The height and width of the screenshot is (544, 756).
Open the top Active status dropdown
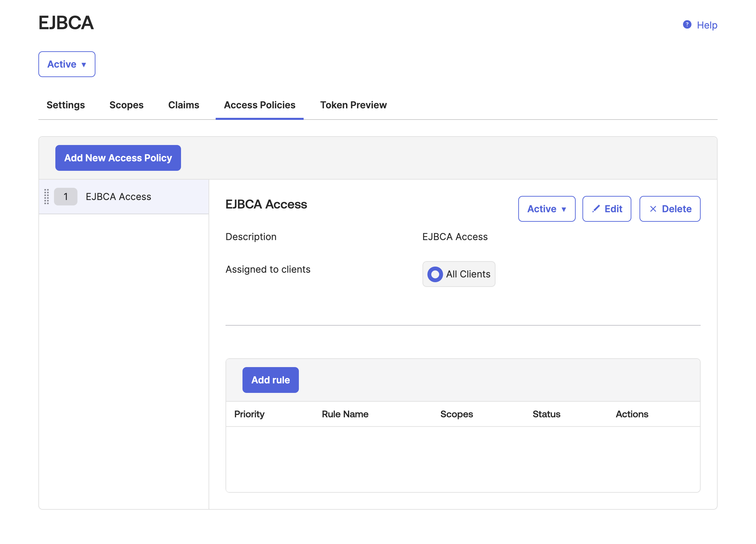tap(67, 64)
